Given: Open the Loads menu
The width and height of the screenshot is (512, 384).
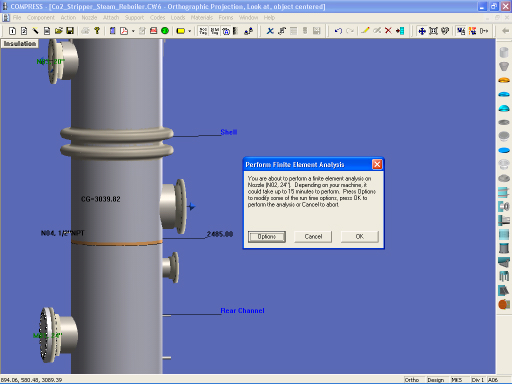Looking at the screenshot, I should pos(178,18).
